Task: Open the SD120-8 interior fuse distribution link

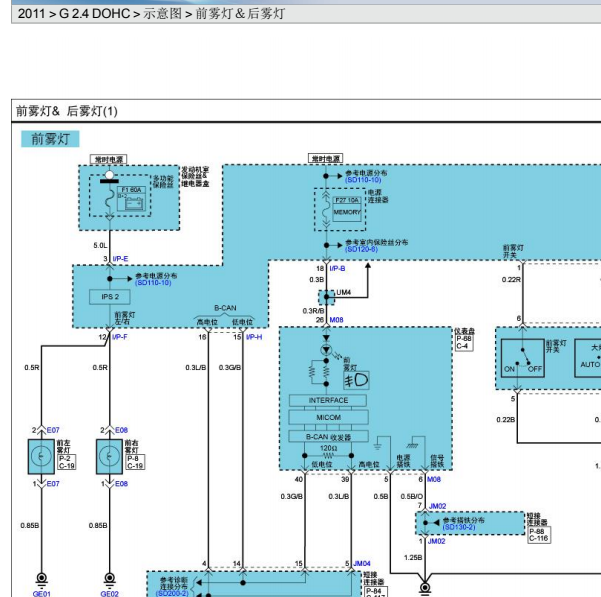Action: [x=361, y=249]
